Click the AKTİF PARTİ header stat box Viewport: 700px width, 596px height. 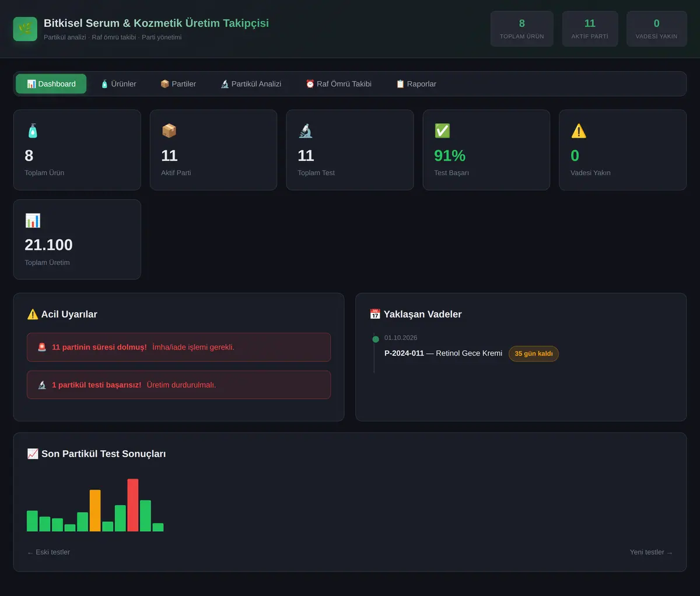point(590,29)
